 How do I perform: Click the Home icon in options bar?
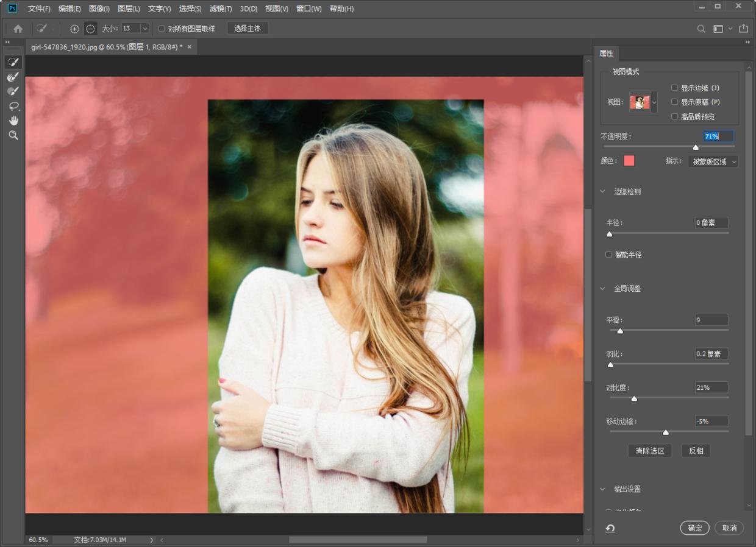click(18, 29)
